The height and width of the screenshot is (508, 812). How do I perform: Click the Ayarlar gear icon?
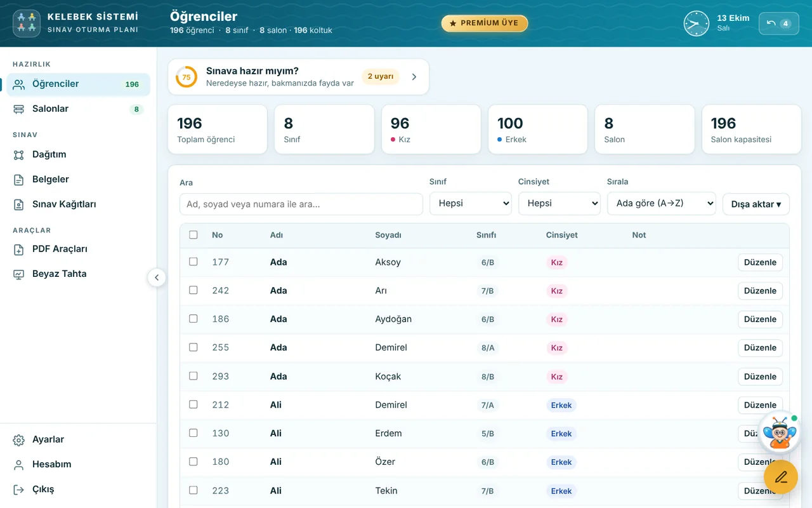(x=19, y=440)
